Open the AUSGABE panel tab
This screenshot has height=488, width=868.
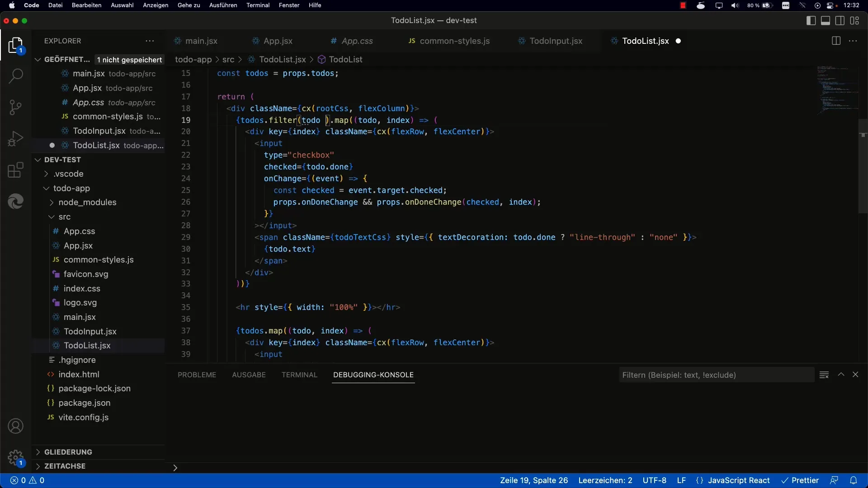249,375
